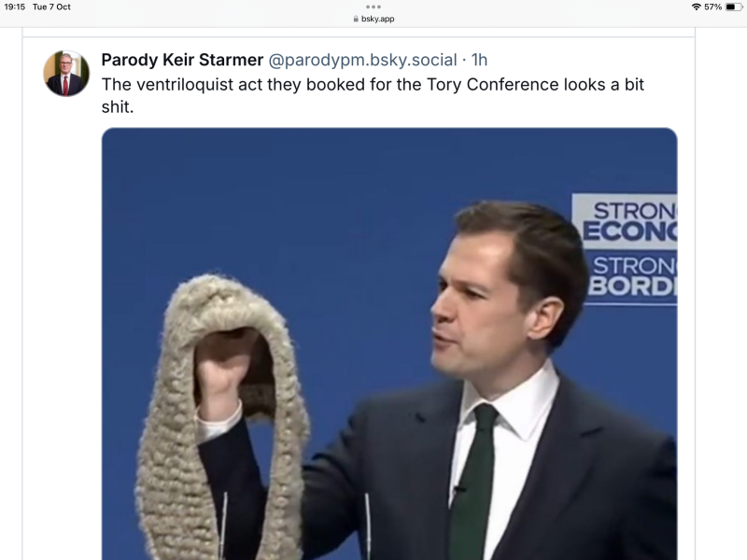Screen dimensions: 747x560
Task: Tap the 57% battery percentage indicator
Action: click(x=713, y=7)
